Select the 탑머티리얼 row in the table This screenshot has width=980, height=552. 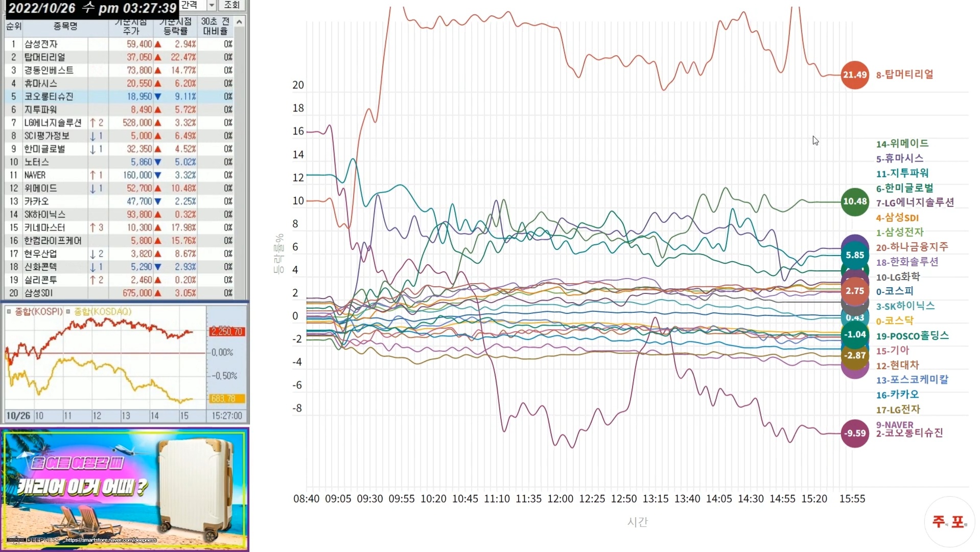pyautogui.click(x=119, y=57)
